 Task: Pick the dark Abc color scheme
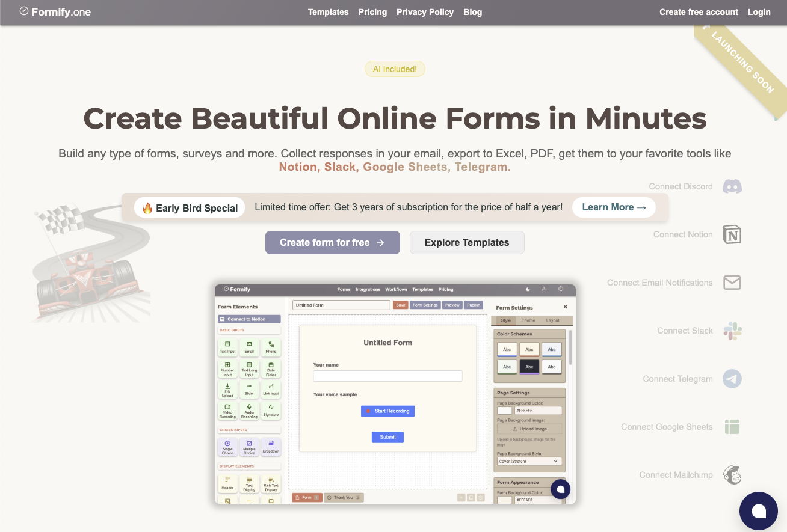coord(529,367)
